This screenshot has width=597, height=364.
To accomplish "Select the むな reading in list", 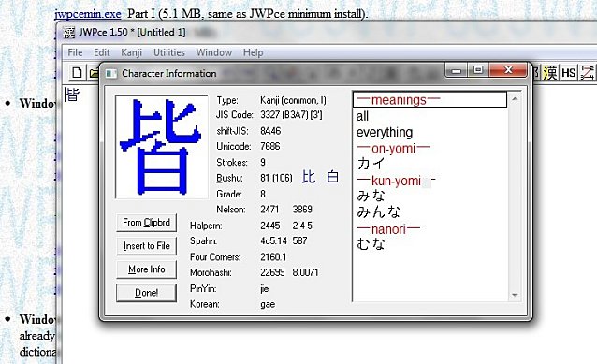I will 371,243.
